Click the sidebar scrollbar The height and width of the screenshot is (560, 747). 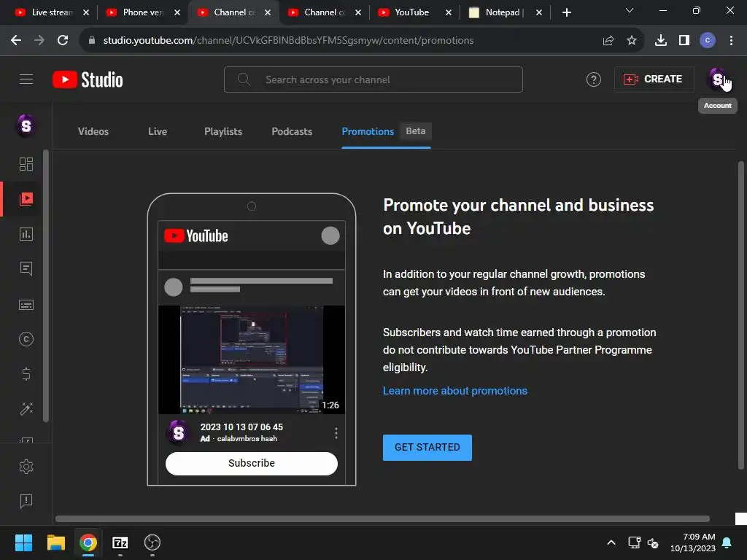pyautogui.click(x=46, y=286)
